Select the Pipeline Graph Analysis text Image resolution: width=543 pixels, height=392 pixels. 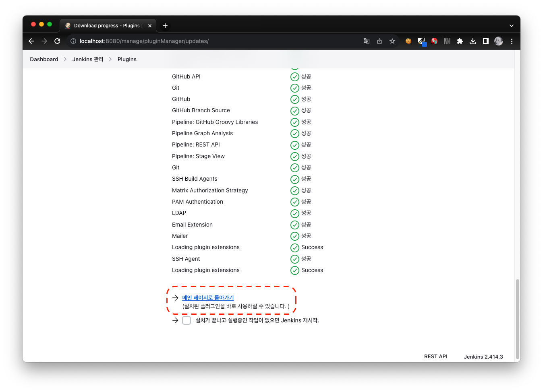click(202, 133)
